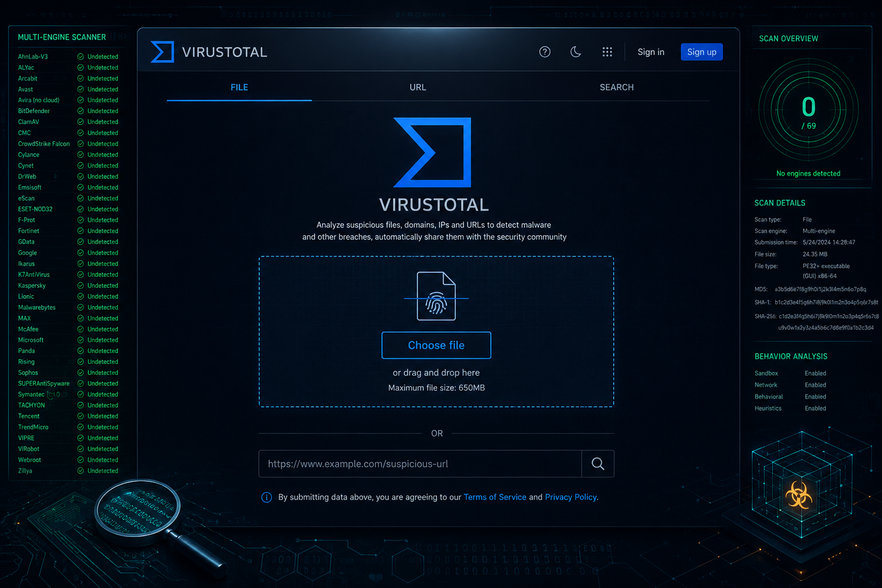
Task: Click the Sign in link
Action: coord(651,52)
